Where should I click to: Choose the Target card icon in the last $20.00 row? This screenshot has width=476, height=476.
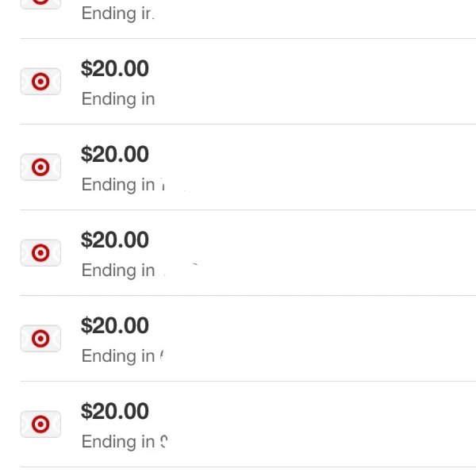tap(40, 424)
